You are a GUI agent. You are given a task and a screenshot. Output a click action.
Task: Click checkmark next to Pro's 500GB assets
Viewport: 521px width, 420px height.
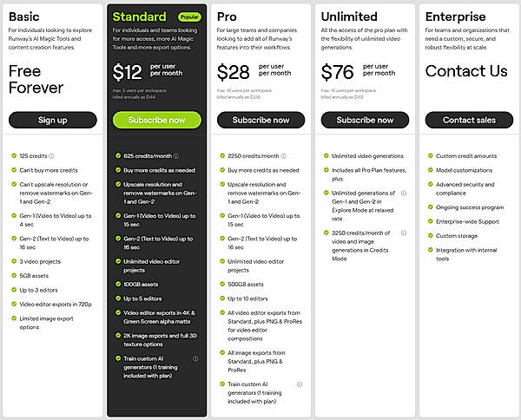221,284
